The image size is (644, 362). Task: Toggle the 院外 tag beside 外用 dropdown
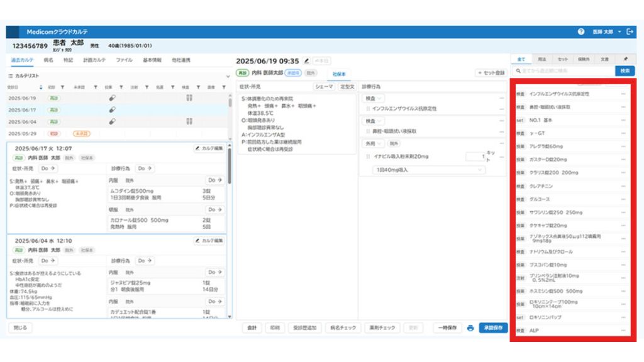394,144
